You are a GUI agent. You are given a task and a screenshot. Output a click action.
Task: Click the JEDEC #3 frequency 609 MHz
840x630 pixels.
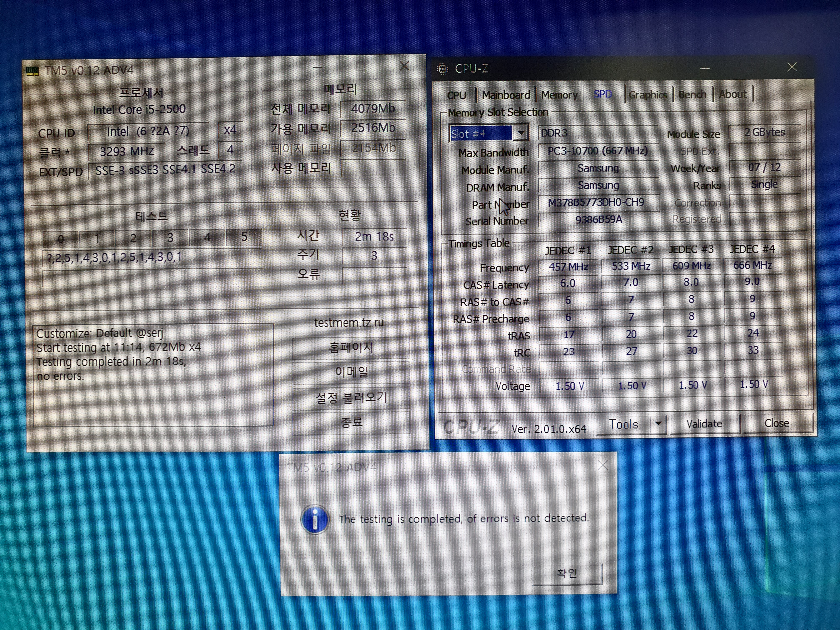[691, 266]
